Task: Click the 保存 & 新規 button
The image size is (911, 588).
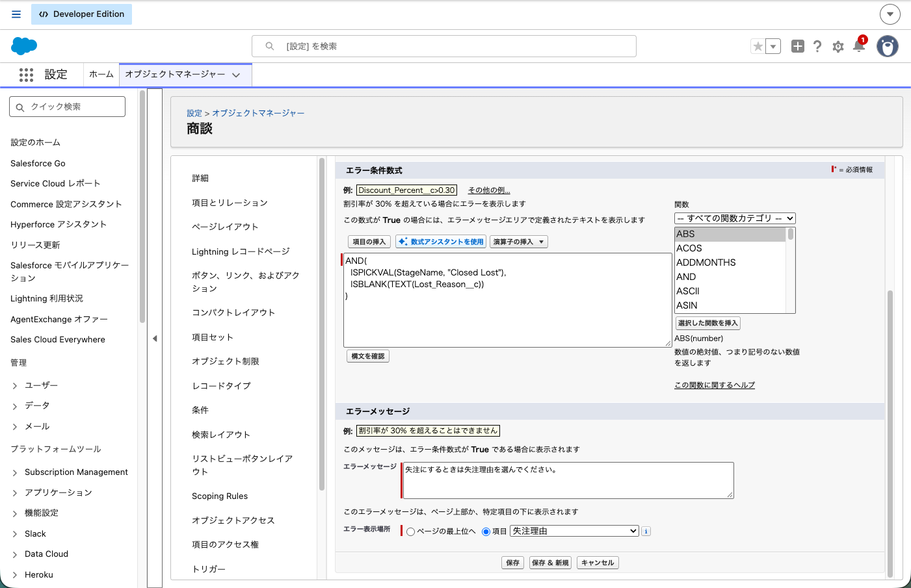Action: pyautogui.click(x=550, y=563)
